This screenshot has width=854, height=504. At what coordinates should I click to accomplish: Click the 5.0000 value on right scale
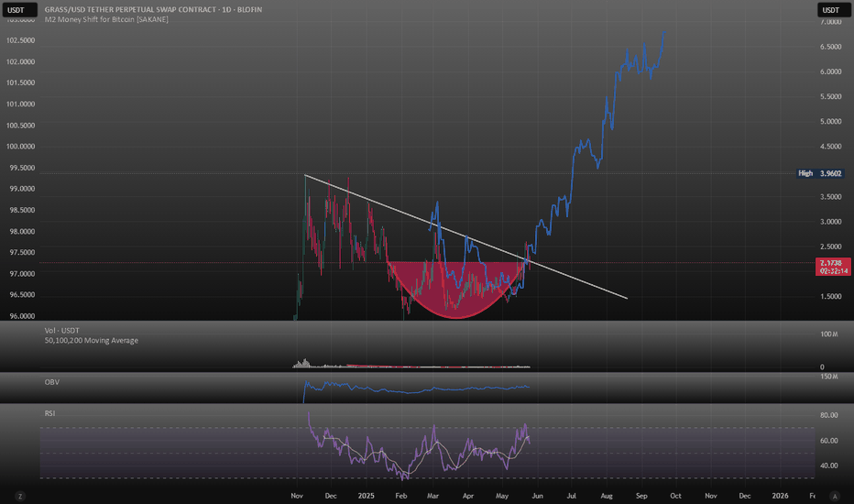pos(830,122)
